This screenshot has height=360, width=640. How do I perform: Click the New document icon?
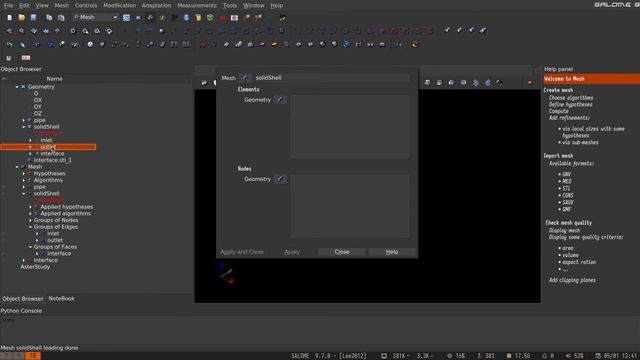9,18
